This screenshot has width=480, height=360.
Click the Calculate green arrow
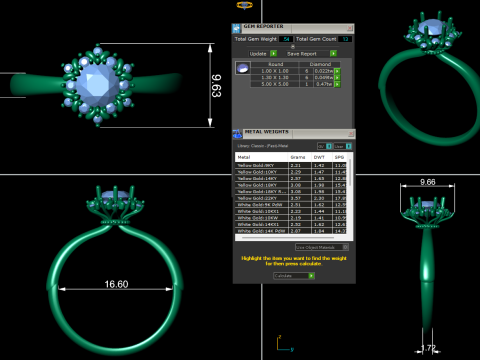tap(311, 276)
